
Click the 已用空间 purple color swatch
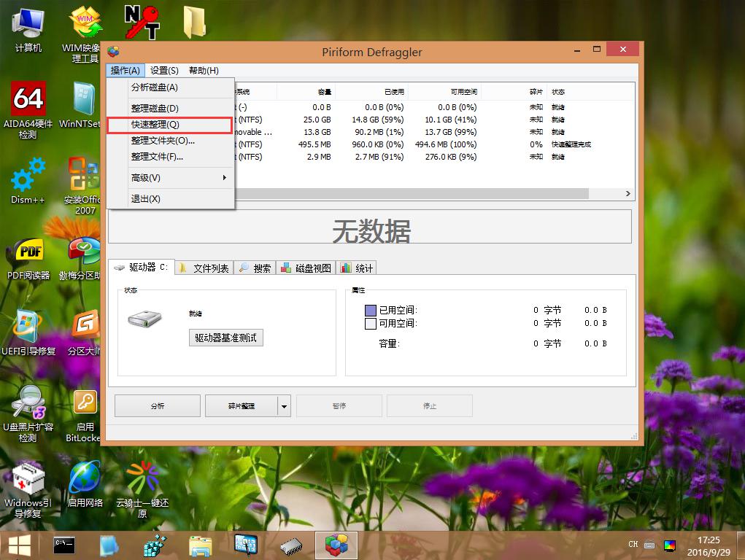(370, 311)
